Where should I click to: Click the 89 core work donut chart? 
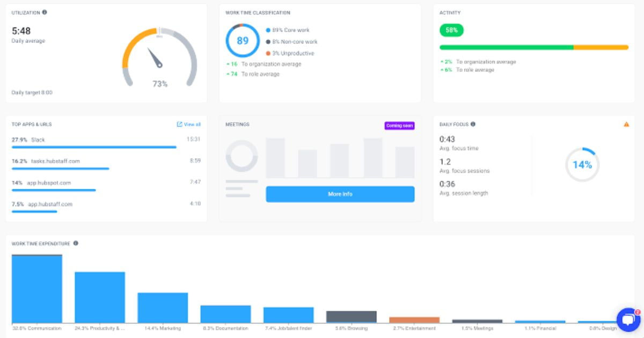pos(243,40)
